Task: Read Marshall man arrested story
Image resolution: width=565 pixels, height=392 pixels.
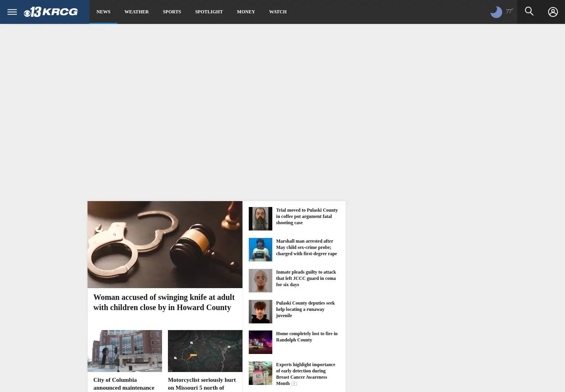Action: click(x=306, y=247)
